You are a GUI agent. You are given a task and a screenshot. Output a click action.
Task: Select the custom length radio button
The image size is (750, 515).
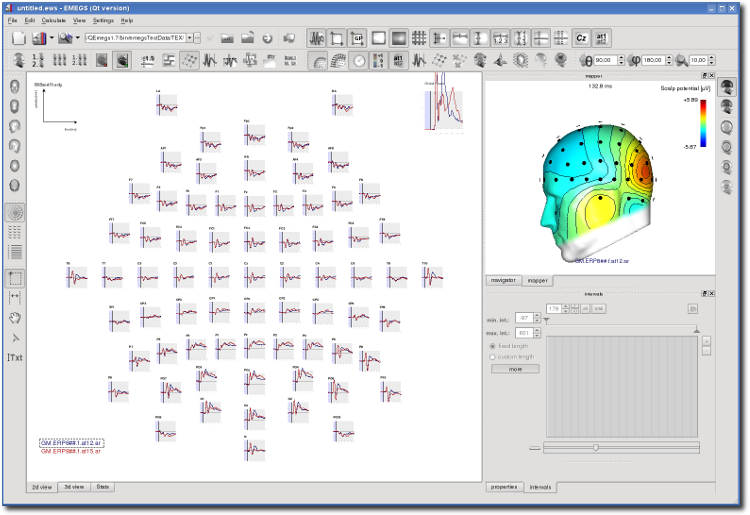coord(492,357)
